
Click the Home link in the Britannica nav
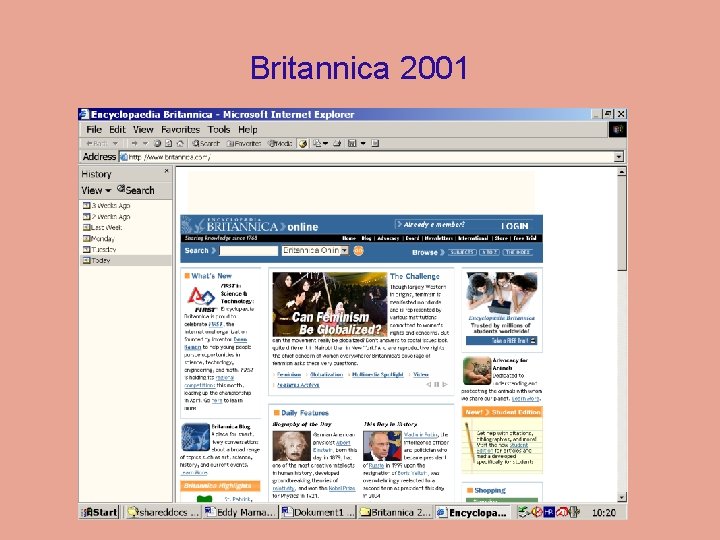(x=349, y=238)
